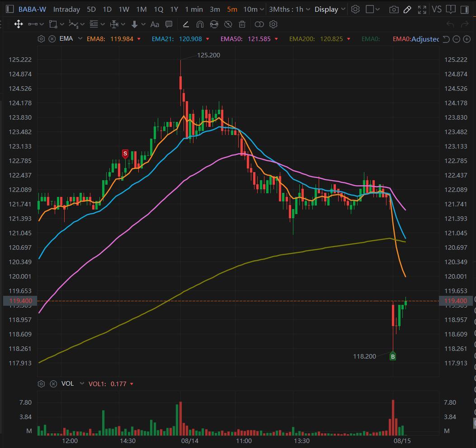
Task: Click the VS compare button
Action: pos(437,9)
